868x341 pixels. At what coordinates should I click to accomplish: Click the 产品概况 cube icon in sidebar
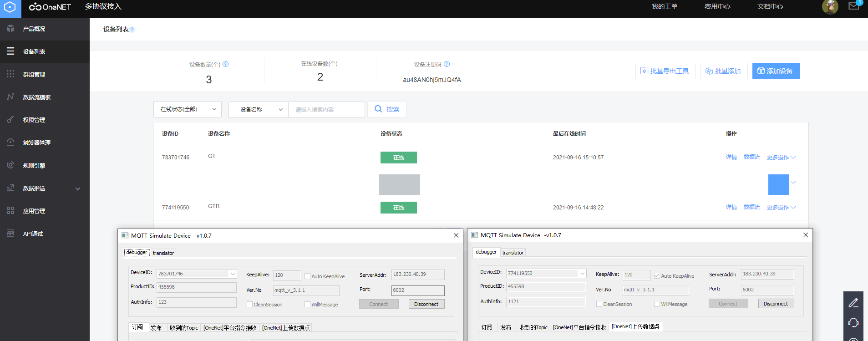[10, 29]
